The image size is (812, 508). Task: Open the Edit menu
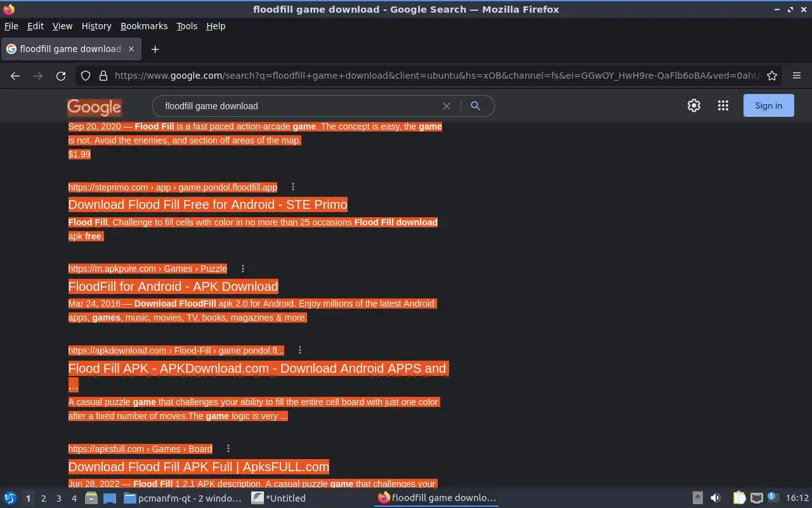click(36, 26)
